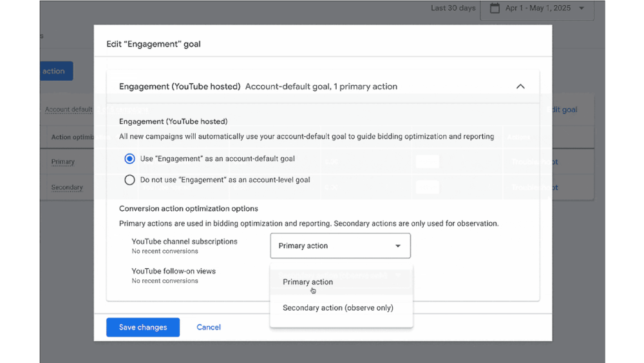
Task: Choose Secondary action (observe only) option
Action: (x=341, y=308)
